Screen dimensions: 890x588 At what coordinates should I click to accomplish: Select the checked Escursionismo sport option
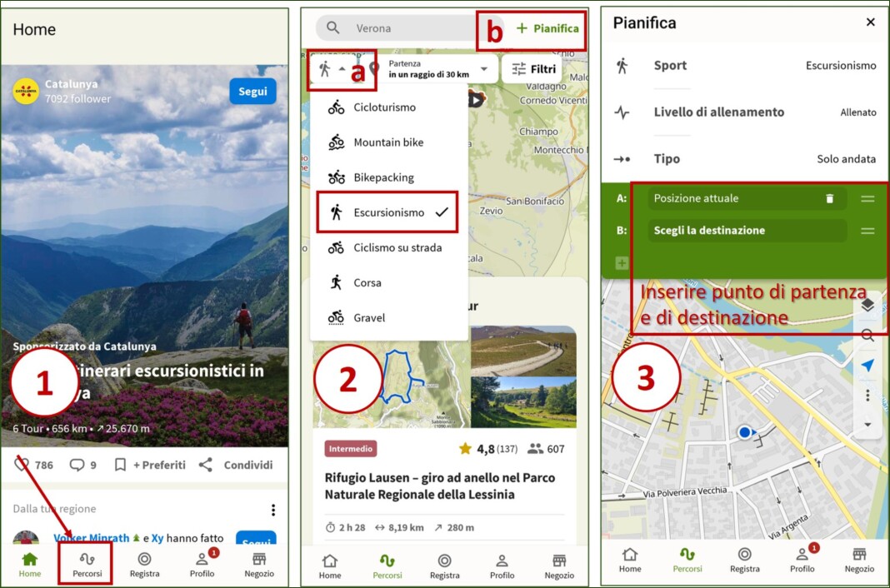pos(389,212)
